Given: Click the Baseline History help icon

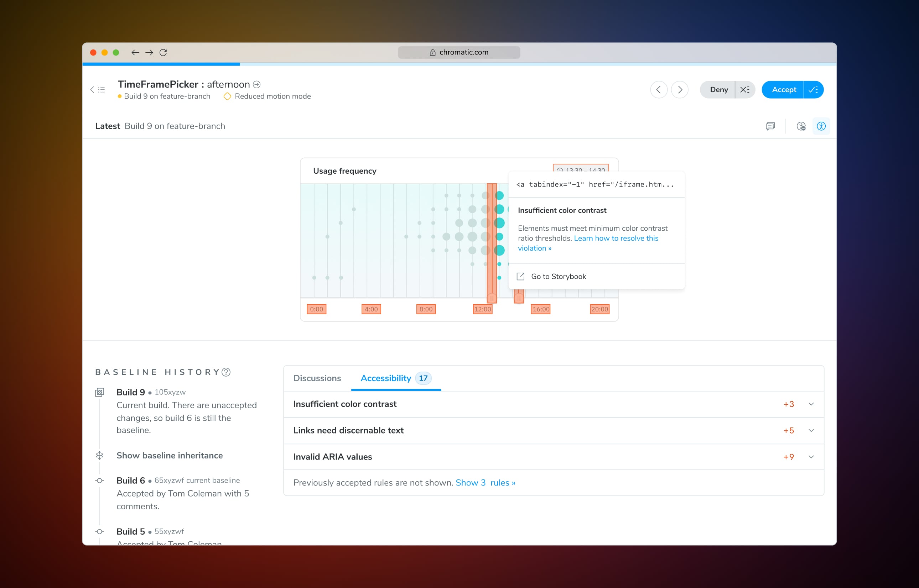Looking at the screenshot, I should [226, 372].
